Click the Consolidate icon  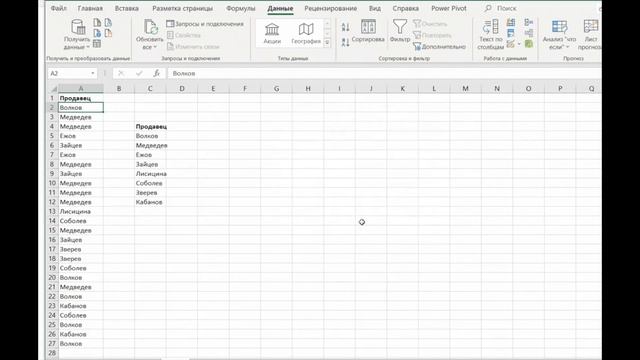[529, 22]
